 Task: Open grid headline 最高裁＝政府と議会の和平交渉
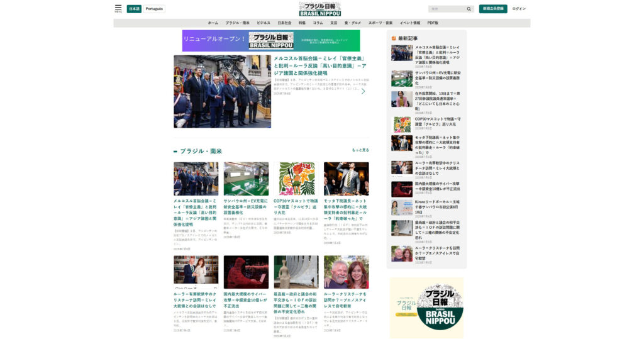[296, 303]
